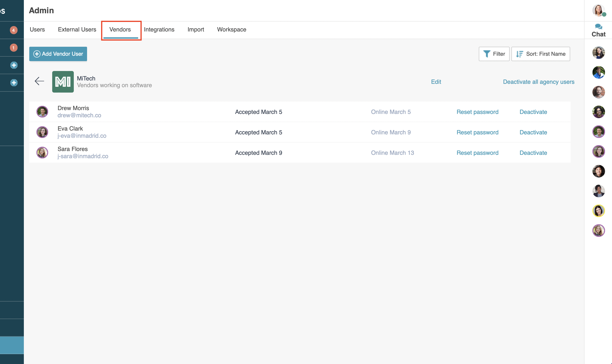Open the Chat panel
Viewport: 612px width, 364px height.
(598, 30)
